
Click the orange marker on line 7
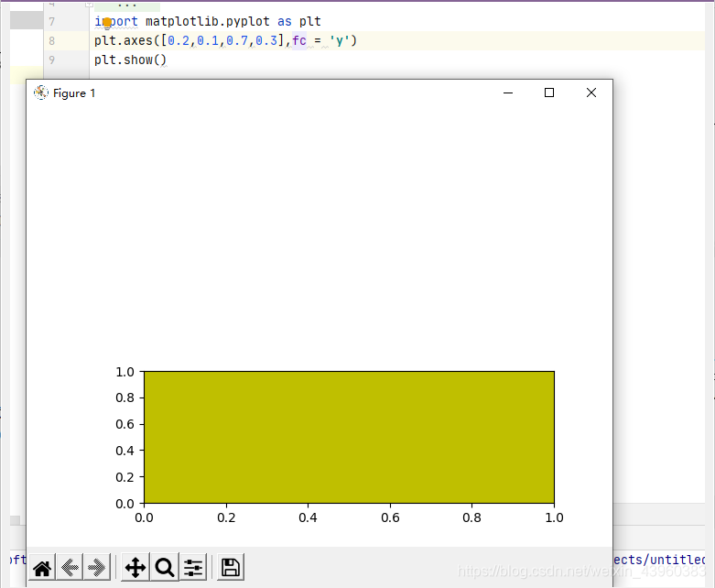[x=107, y=22]
